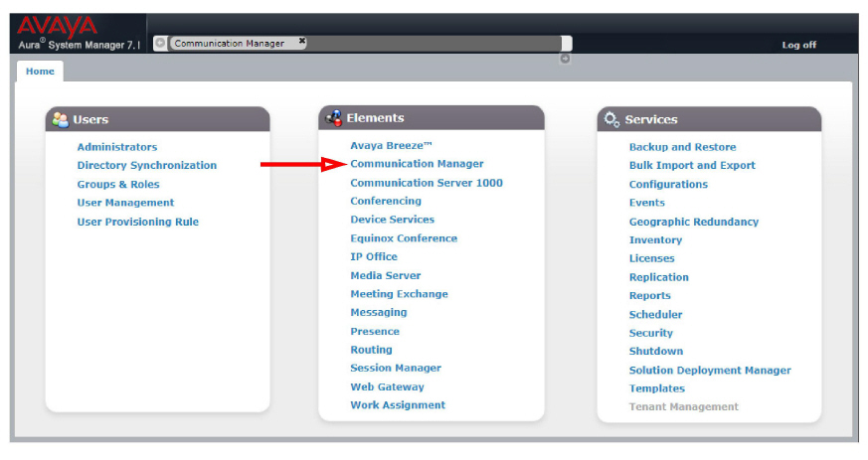
Task: Open Device Services
Action: 392,220
